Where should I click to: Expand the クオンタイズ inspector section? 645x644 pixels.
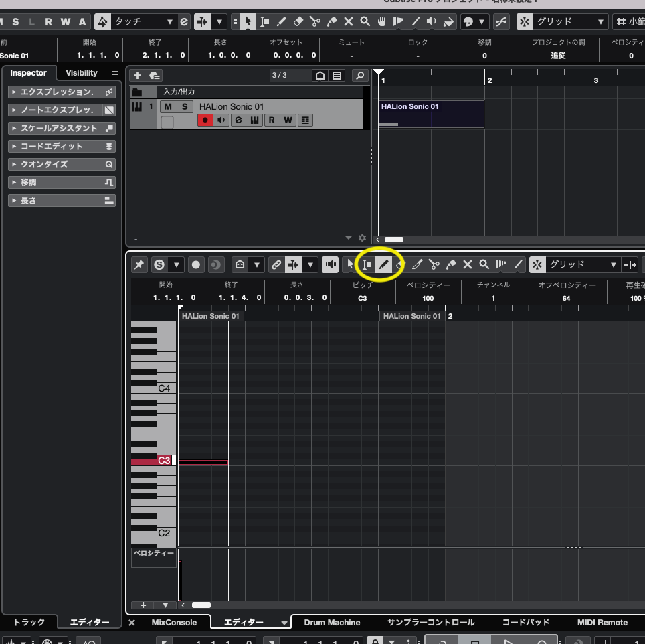pyautogui.click(x=62, y=164)
